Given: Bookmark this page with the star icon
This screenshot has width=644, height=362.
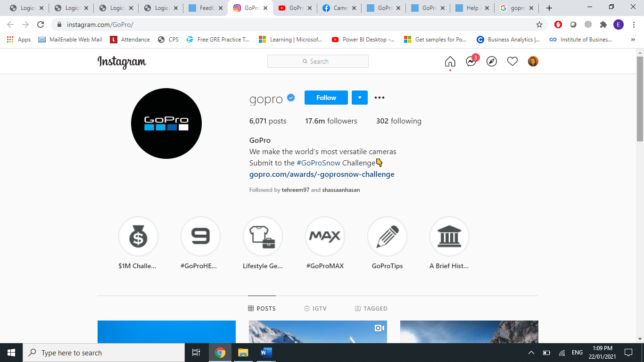Looking at the screenshot, I should (x=539, y=25).
